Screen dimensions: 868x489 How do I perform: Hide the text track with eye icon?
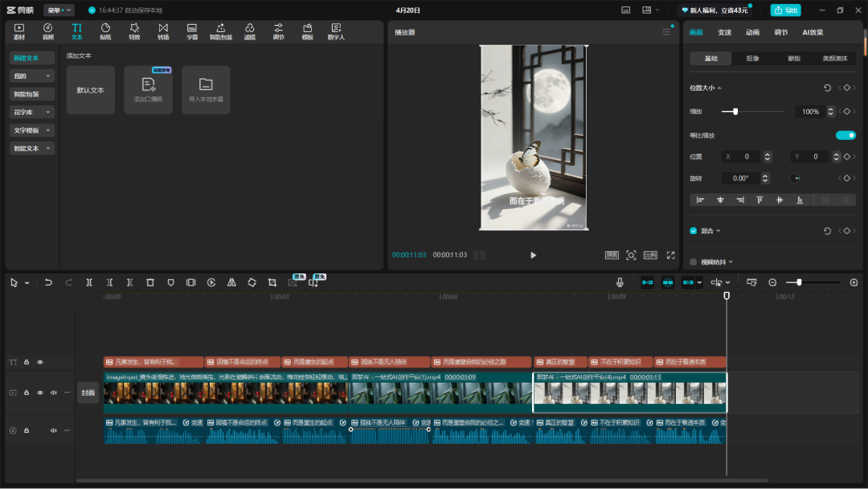tap(40, 362)
